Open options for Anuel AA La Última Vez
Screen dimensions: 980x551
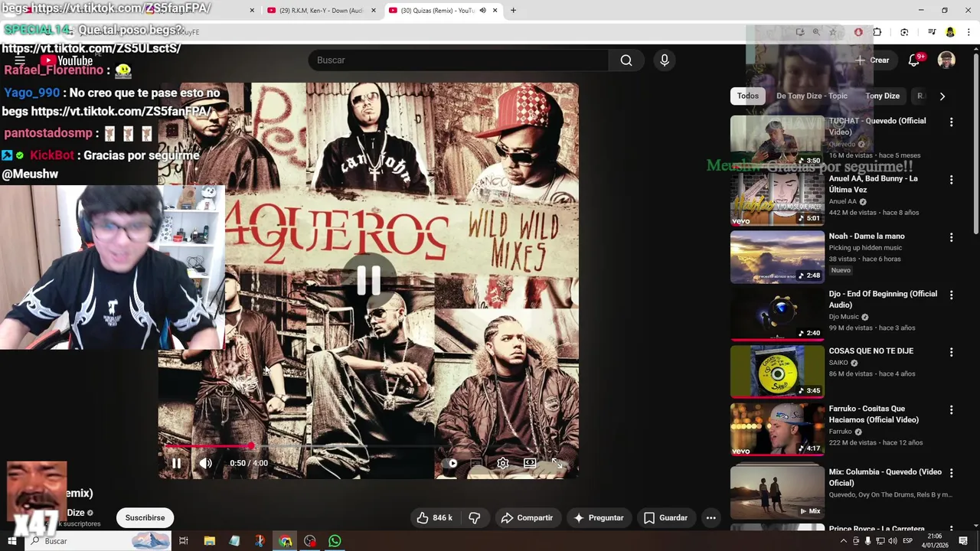951,180
